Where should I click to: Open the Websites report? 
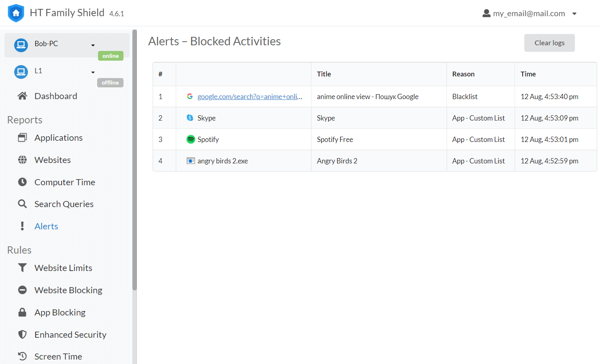click(x=53, y=160)
